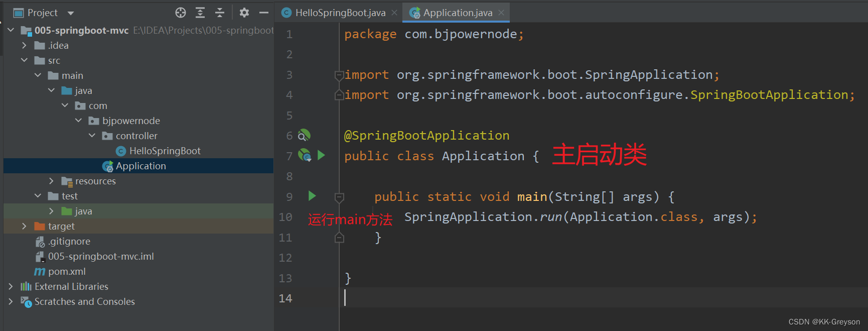Open Project panel settings gear

coord(244,13)
